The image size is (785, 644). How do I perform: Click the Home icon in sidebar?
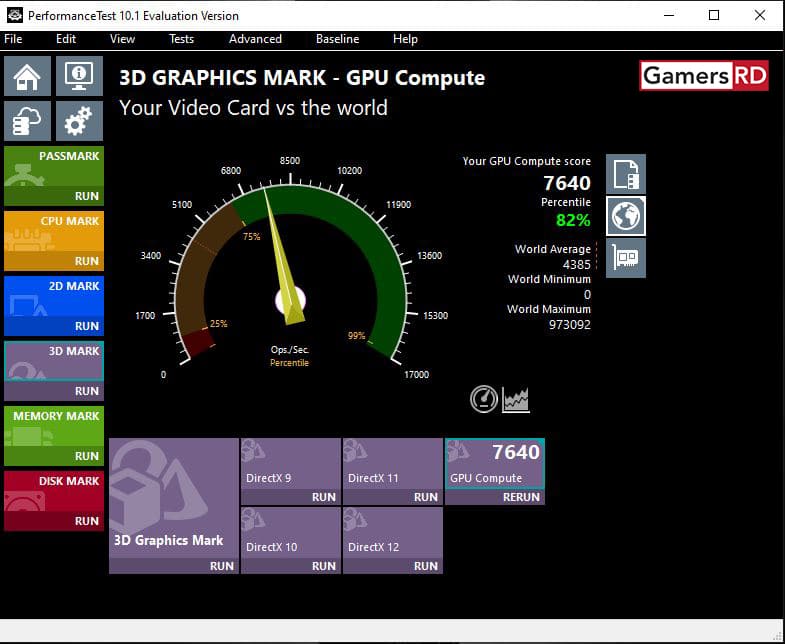tap(27, 76)
